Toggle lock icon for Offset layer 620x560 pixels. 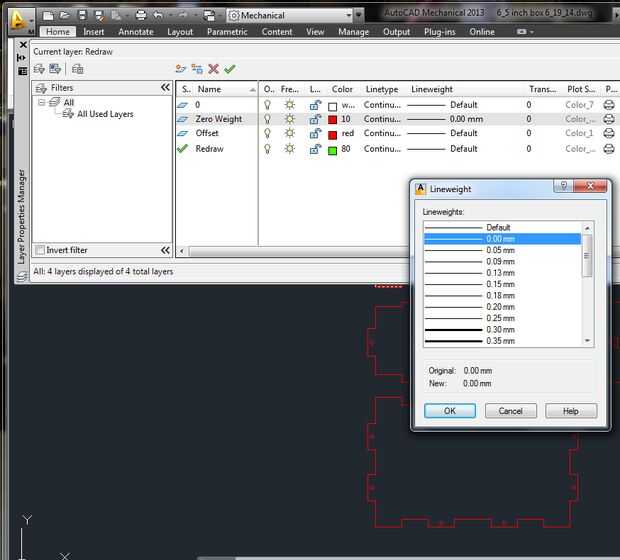point(315,133)
